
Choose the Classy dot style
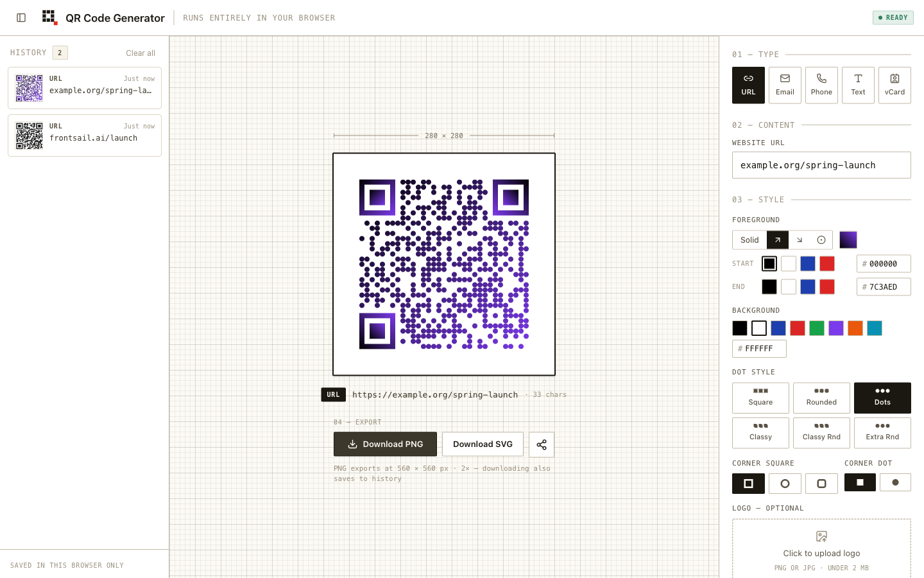pos(760,433)
